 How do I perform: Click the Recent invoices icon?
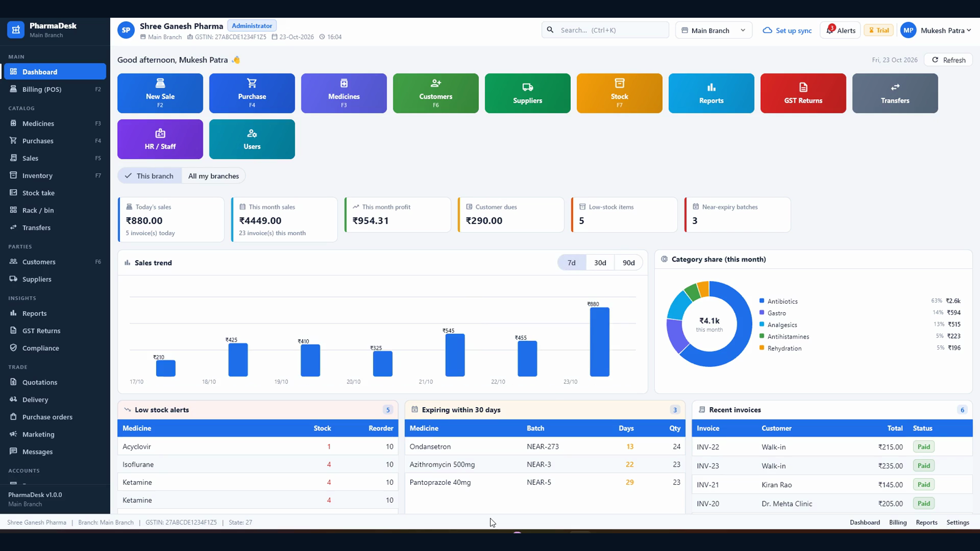702,410
